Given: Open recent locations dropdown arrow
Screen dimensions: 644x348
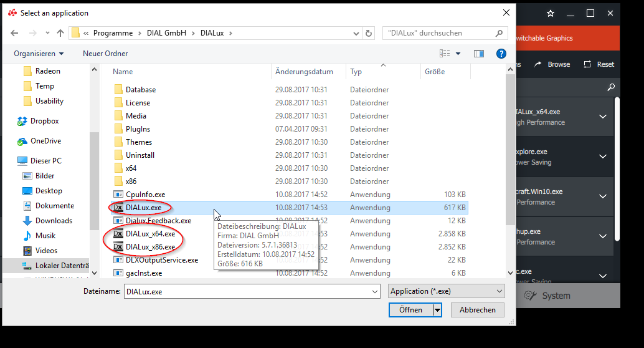Looking at the screenshot, I should point(47,33).
